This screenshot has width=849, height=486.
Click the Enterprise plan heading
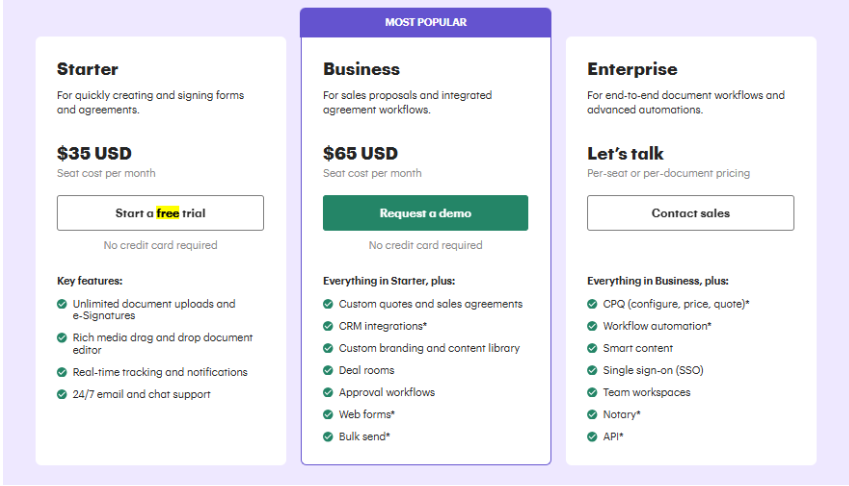point(632,69)
